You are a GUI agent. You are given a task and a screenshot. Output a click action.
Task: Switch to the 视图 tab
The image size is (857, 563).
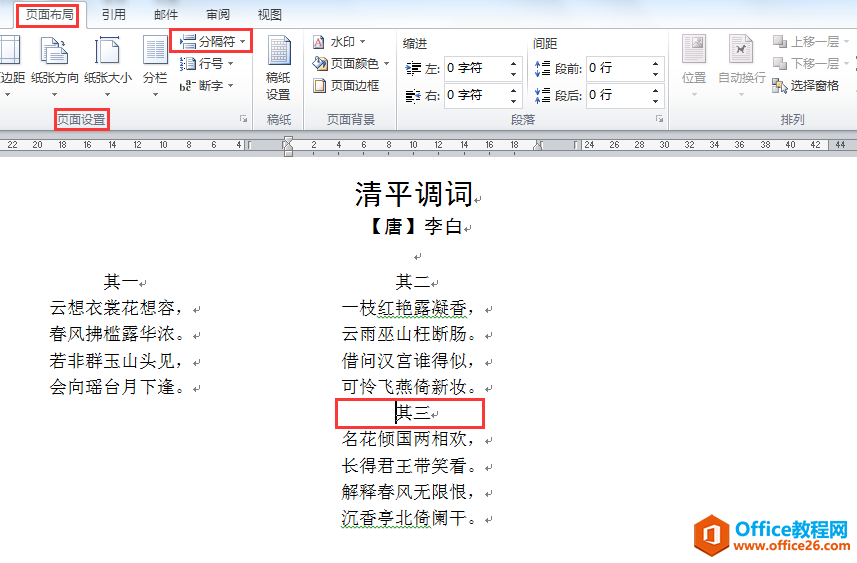[269, 15]
